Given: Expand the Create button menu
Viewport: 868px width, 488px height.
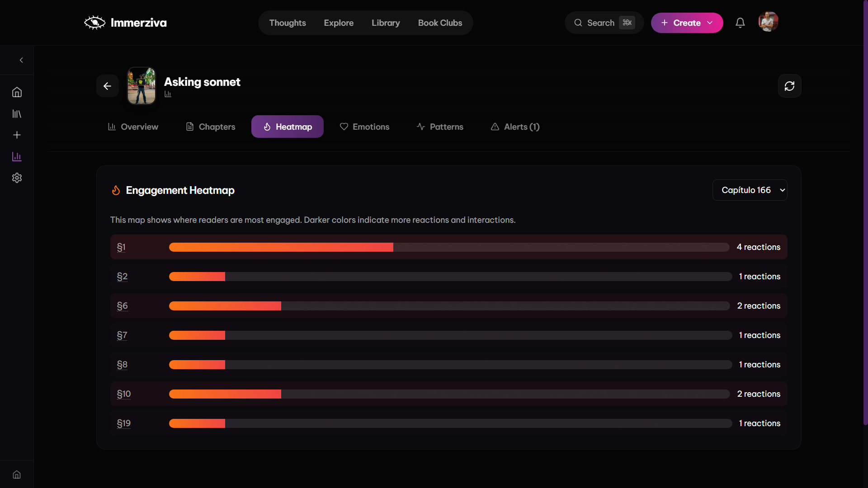Looking at the screenshot, I should [x=687, y=23].
